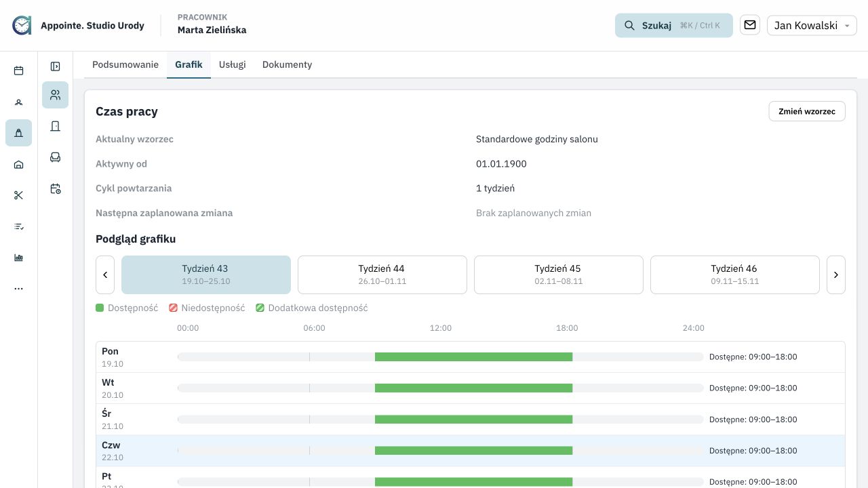
Task: Open the scissors icon in the left sidebar
Action: point(18,195)
